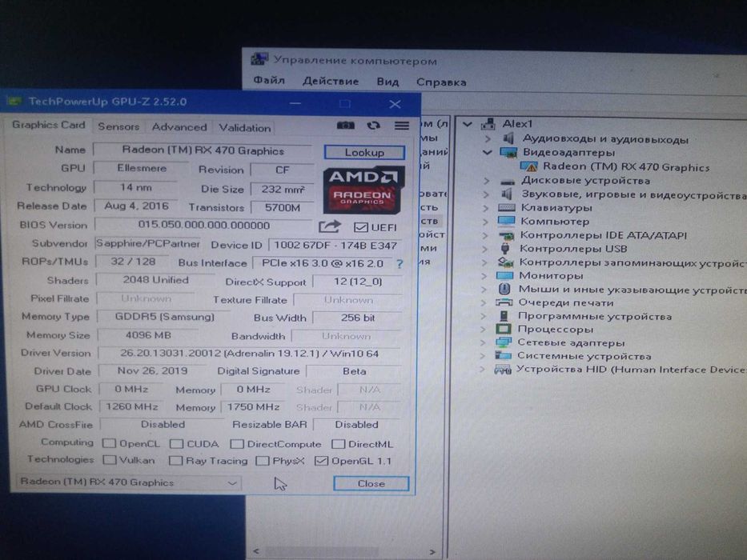Viewport: 747px width, 560px height.
Task: Click the GPU-Z refresh icon
Action: (x=373, y=126)
